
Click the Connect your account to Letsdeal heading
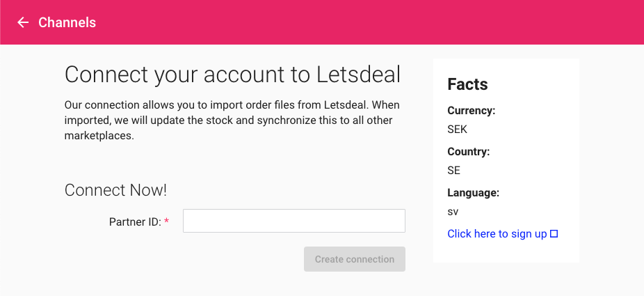click(232, 75)
